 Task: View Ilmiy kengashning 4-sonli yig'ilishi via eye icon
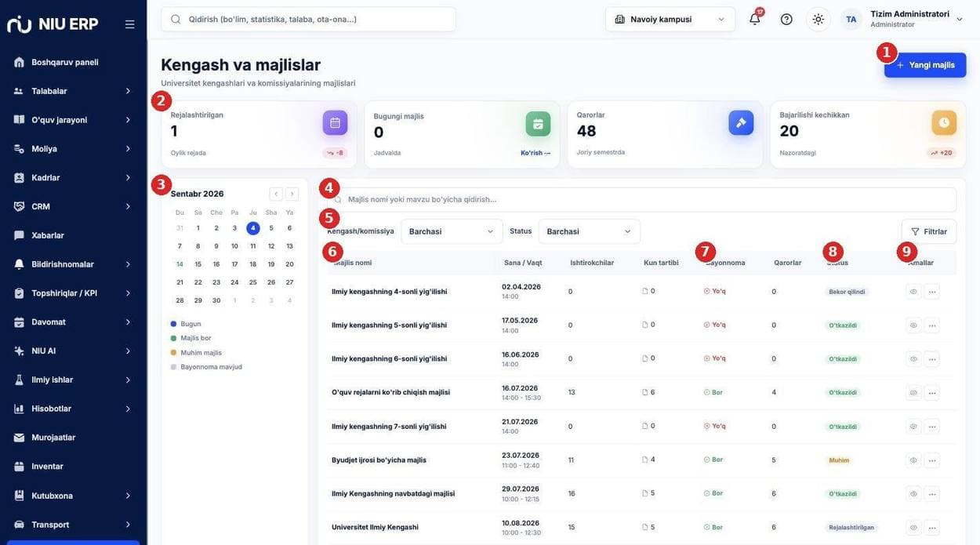pos(913,292)
